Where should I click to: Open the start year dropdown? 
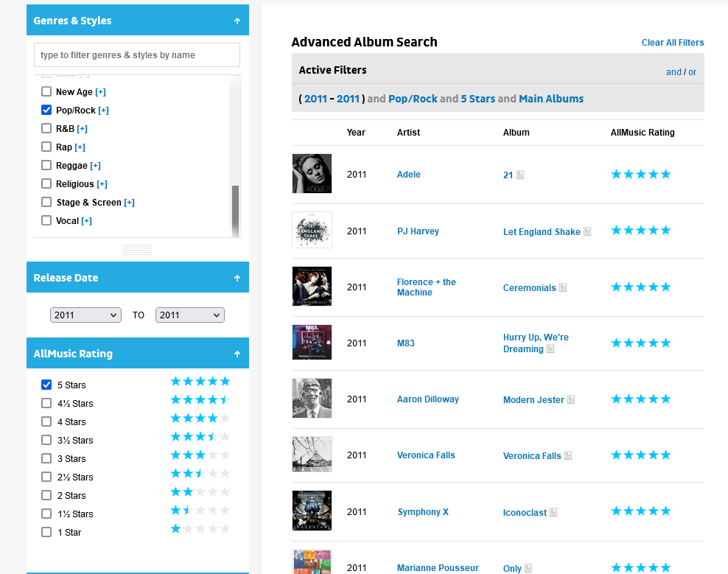click(x=85, y=315)
